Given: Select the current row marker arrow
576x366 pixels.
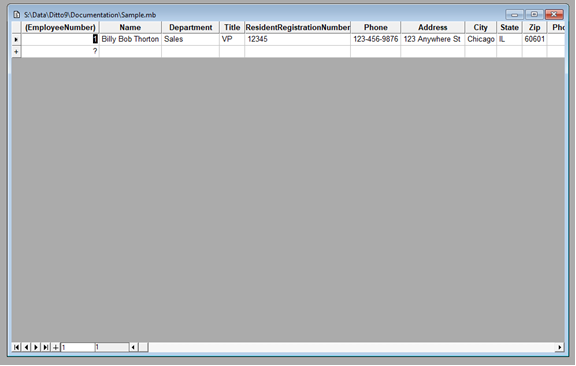Looking at the screenshot, I should click(16, 39).
